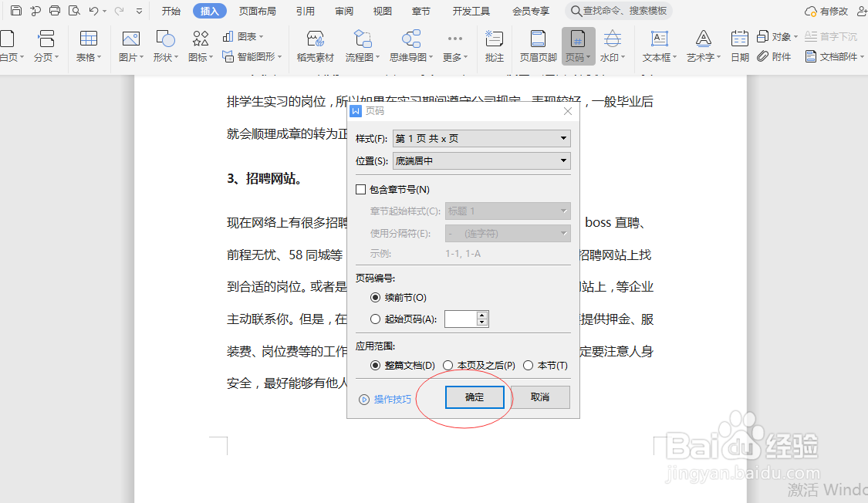Open the 审阅 review tab
Viewport: 868px width, 503px height.
point(344,11)
